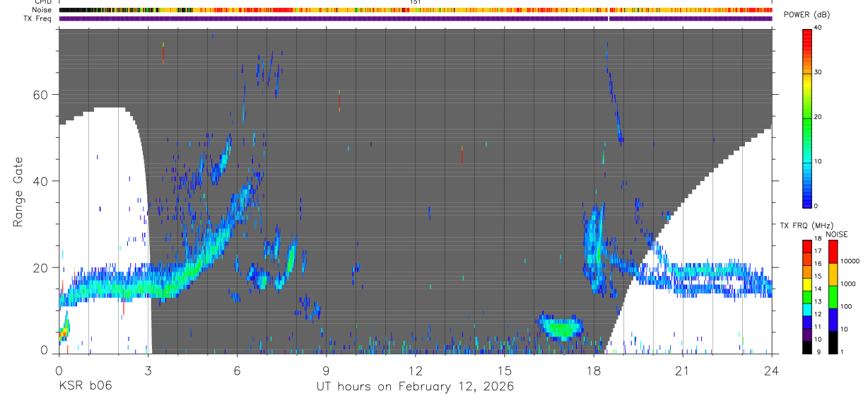The width and height of the screenshot is (868, 401).
Task: Click the purple TX Freq strip along the top
Action: pyautogui.click(x=416, y=18)
